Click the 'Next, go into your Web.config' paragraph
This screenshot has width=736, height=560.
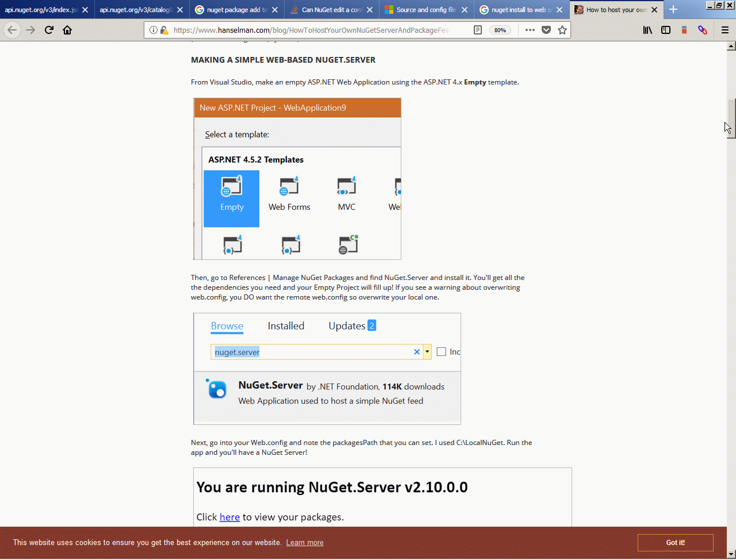coord(362,447)
